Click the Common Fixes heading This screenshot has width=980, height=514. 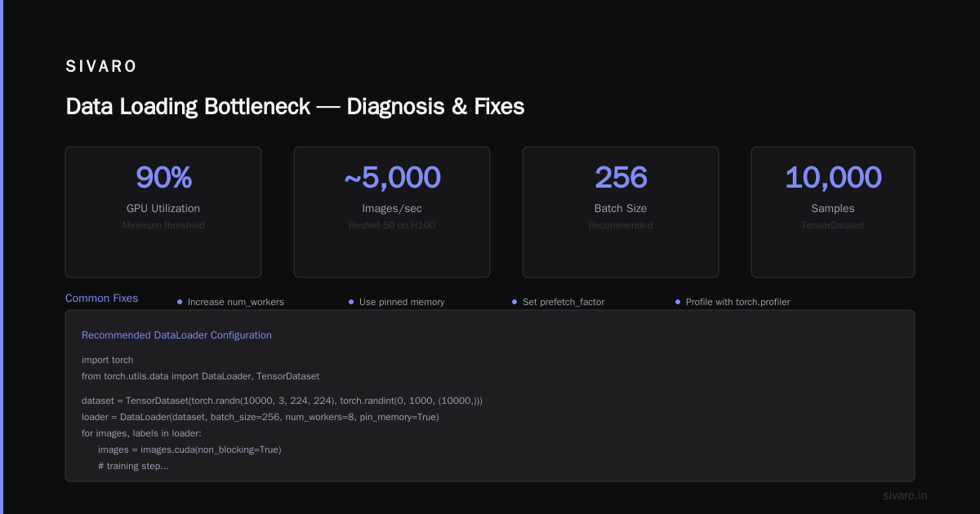(x=101, y=299)
